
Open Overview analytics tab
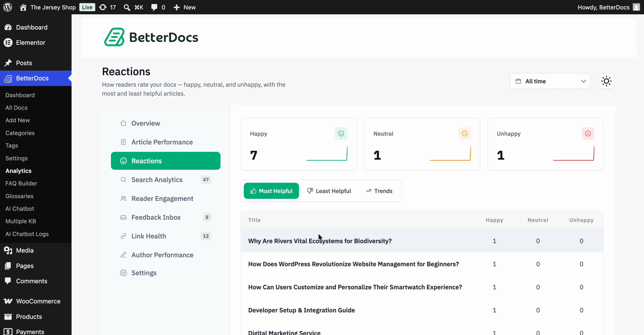[x=166, y=123]
